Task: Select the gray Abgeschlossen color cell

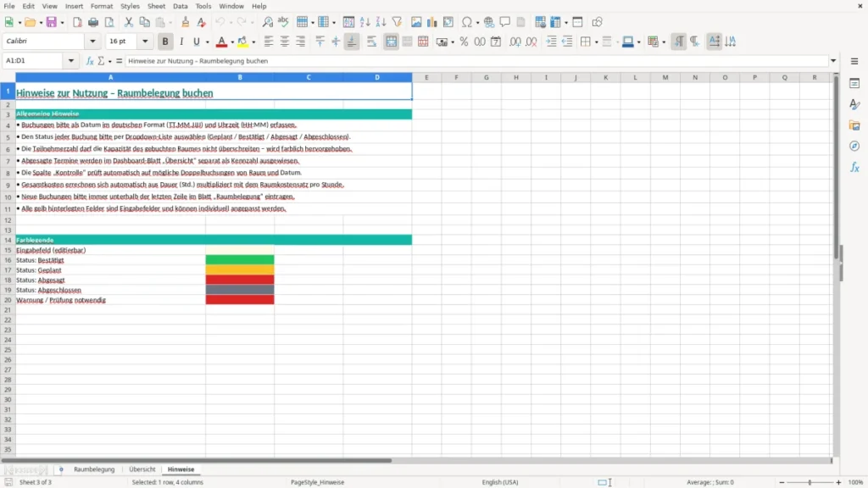Action: 240,290
